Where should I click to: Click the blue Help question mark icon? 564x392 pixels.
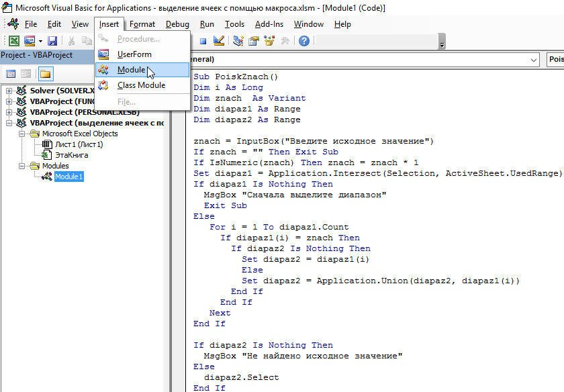(x=304, y=41)
